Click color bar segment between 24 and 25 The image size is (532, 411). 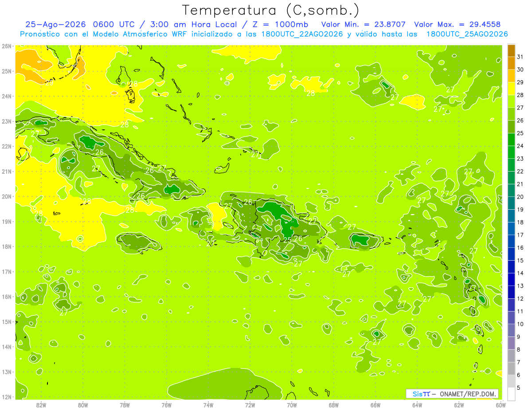tap(511, 140)
